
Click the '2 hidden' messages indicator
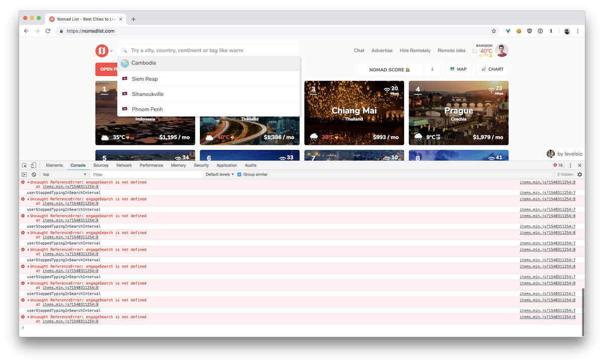point(565,174)
